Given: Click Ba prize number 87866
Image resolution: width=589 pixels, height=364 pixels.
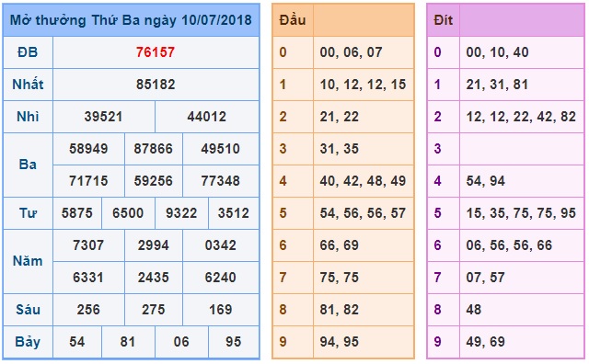Looking at the screenshot, I should [x=154, y=149].
